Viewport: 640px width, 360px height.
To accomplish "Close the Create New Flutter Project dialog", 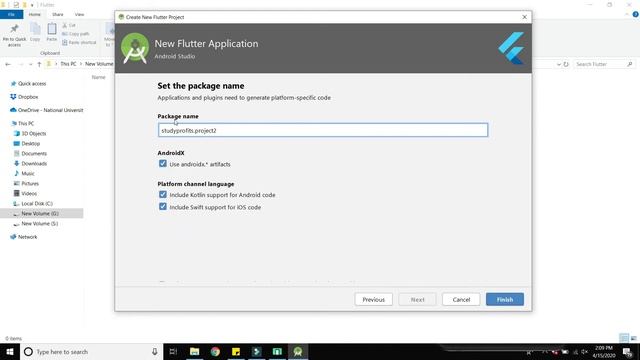I will click(524, 17).
